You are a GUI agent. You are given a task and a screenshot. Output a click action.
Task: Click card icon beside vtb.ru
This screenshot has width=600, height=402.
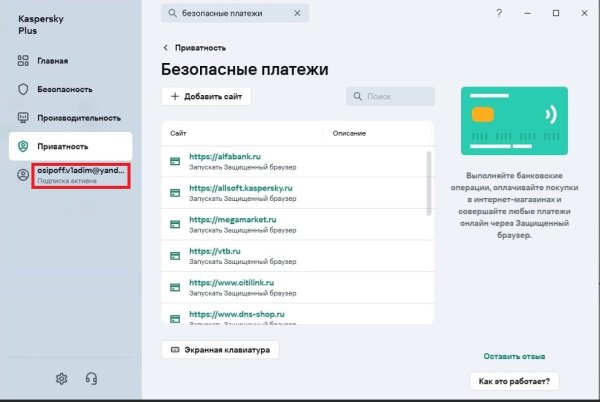tap(175, 256)
